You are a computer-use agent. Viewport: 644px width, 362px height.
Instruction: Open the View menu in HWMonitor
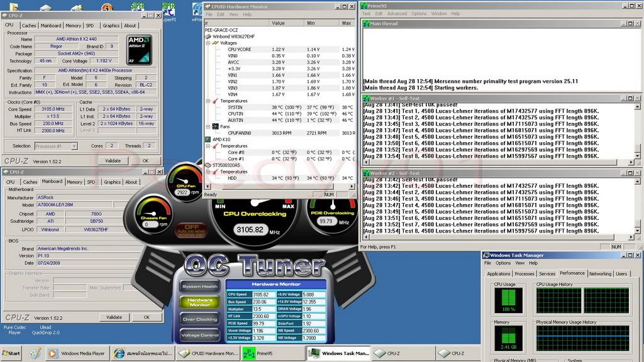(x=233, y=14)
